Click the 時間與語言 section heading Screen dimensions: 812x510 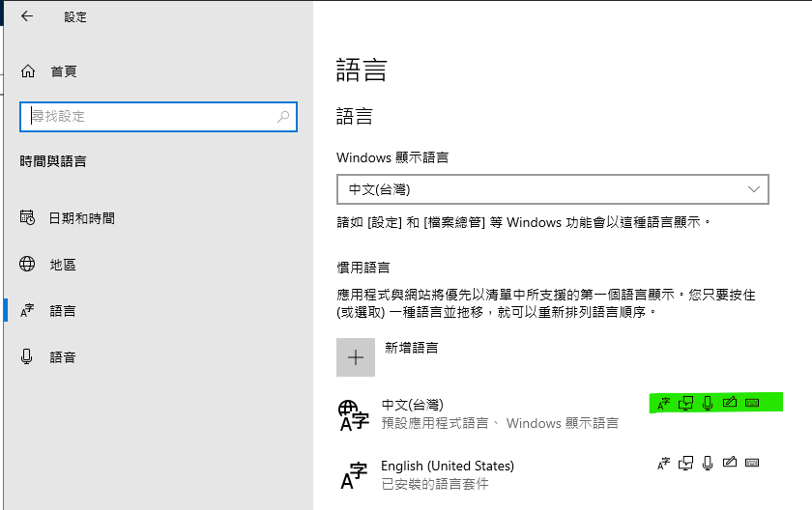point(53,161)
